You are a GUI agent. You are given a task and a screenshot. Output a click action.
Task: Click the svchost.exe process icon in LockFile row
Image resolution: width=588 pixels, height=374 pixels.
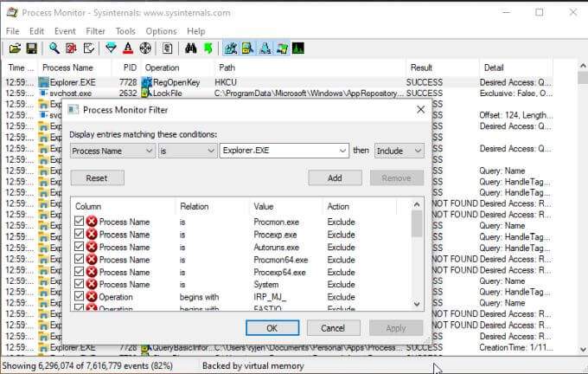44,93
